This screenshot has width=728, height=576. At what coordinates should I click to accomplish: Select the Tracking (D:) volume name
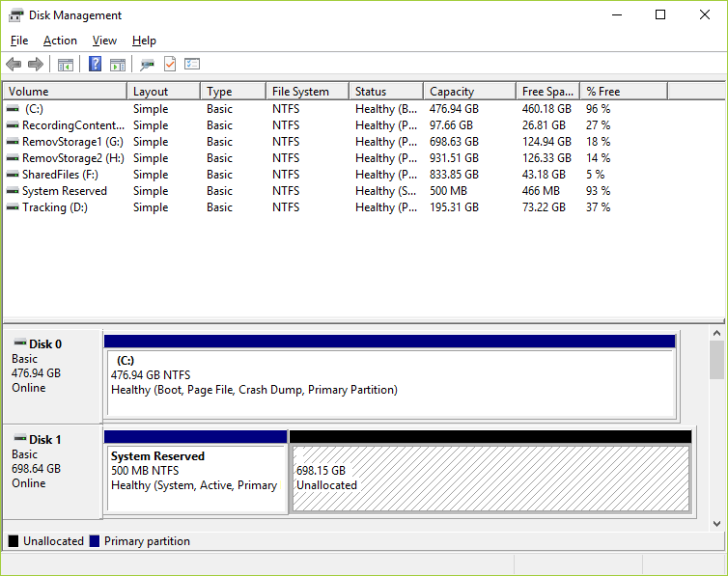(x=55, y=207)
